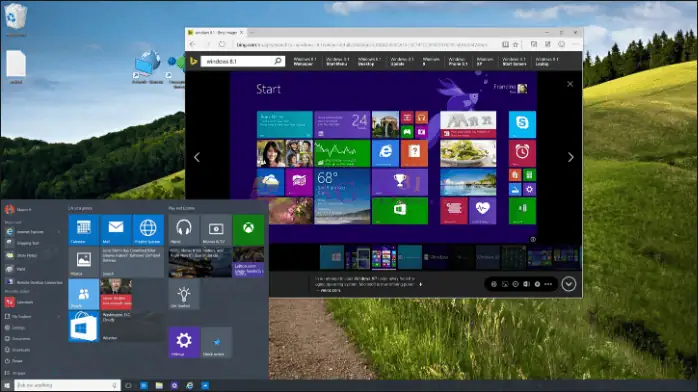Open the blank file icon on desktop
698x392 pixels.
coord(16,67)
